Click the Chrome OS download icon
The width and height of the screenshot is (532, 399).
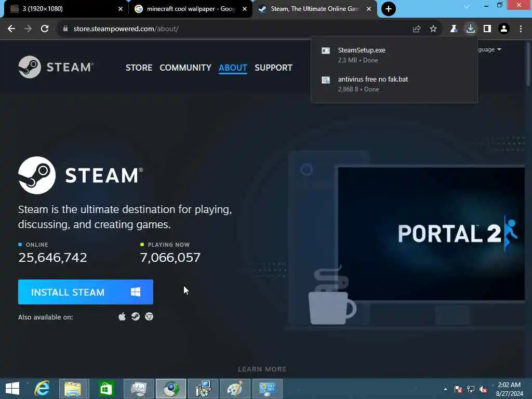[x=149, y=316]
